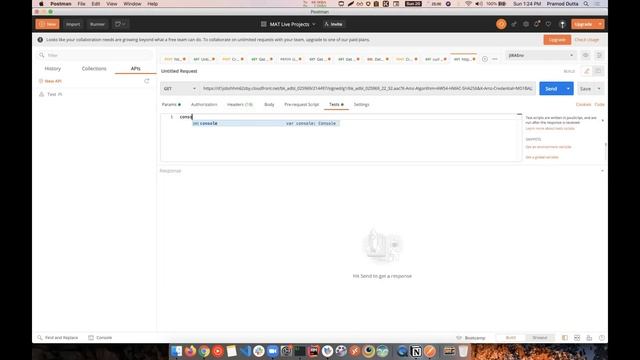Open the GET method dropdown
Screen dimensions: 640x360
179,89
